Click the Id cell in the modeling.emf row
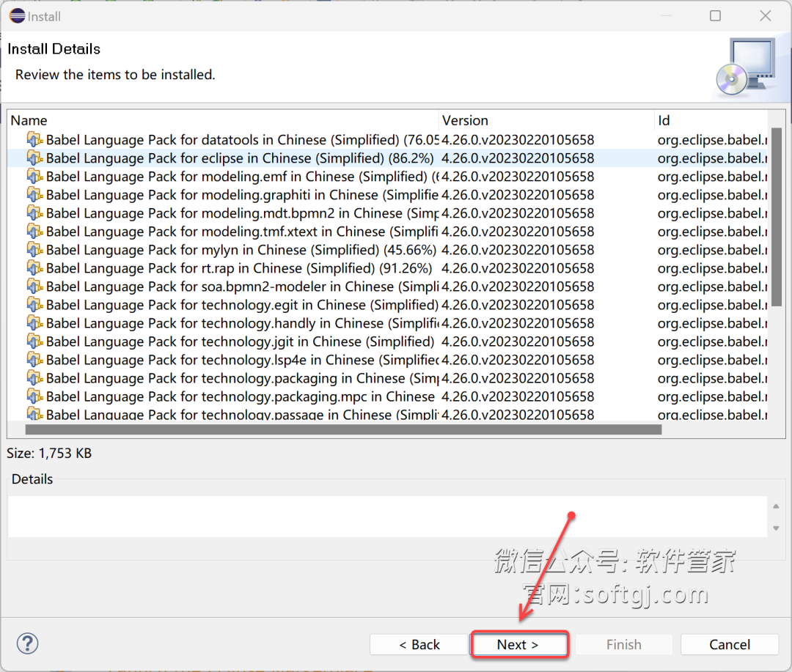 click(x=712, y=176)
